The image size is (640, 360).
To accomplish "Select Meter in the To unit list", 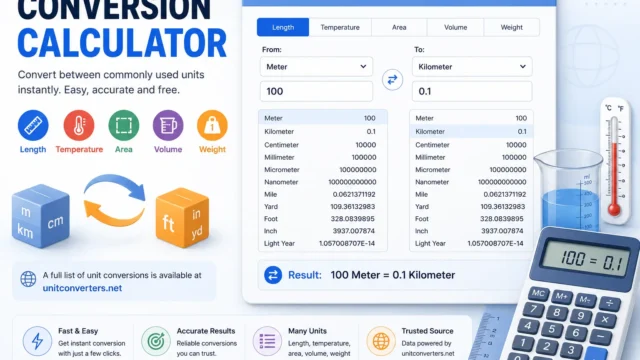I will [471, 118].
